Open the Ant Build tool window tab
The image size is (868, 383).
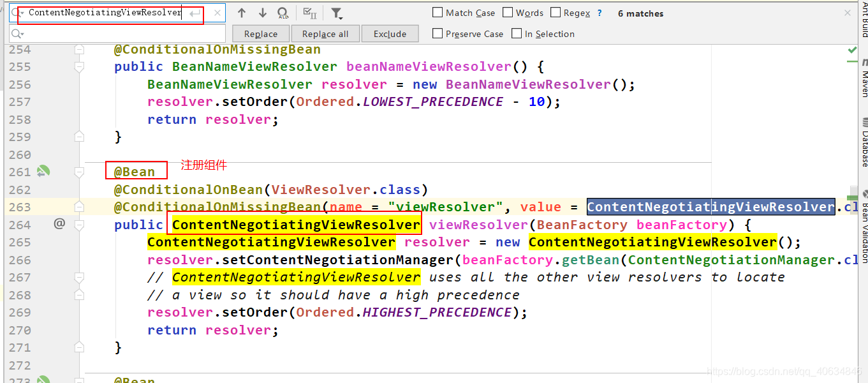[x=865, y=19]
